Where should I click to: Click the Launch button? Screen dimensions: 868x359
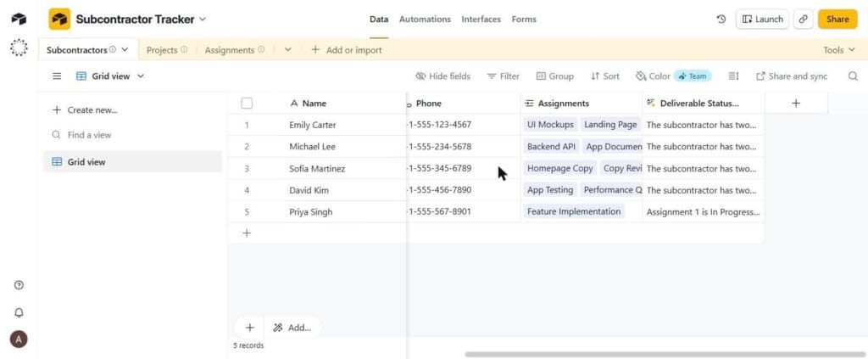(762, 19)
